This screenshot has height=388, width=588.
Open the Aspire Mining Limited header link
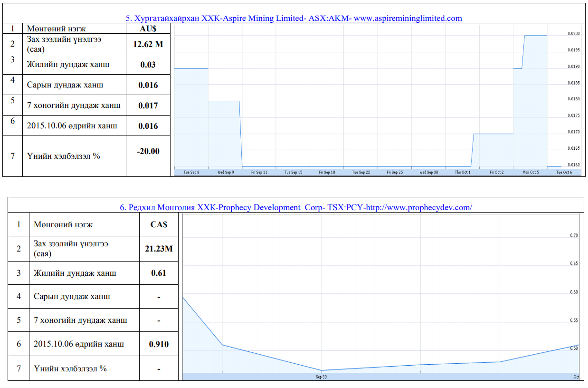(294, 19)
